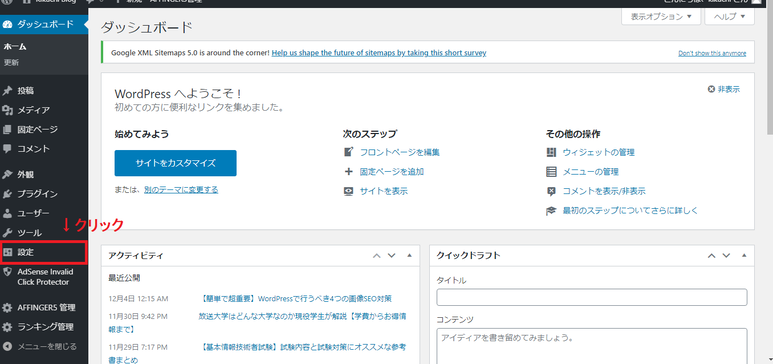
Task: Open the 表示オプション dropdown
Action: pyautogui.click(x=662, y=17)
